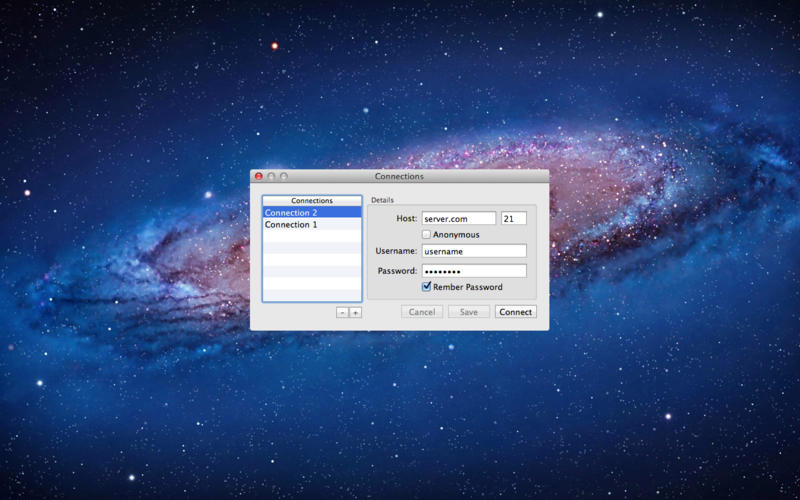Enable the Anonymous checkbox
800x500 pixels.
tap(427, 235)
